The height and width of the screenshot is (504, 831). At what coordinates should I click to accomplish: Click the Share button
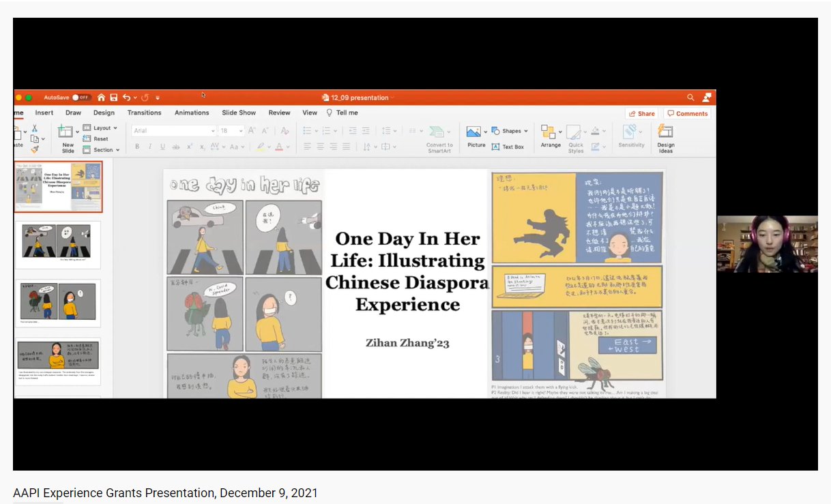click(642, 114)
